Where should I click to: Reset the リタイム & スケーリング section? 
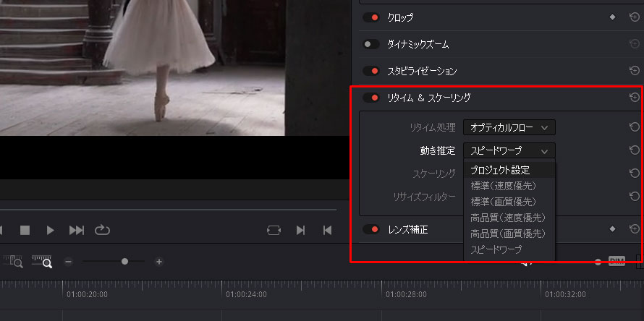pos(634,98)
